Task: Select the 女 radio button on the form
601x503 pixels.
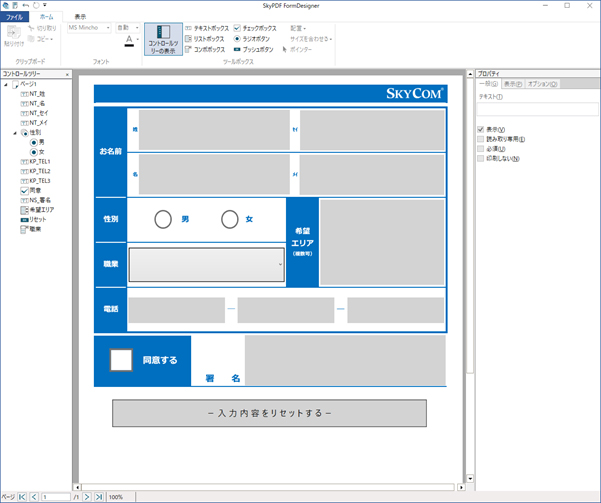Action: pos(230,219)
